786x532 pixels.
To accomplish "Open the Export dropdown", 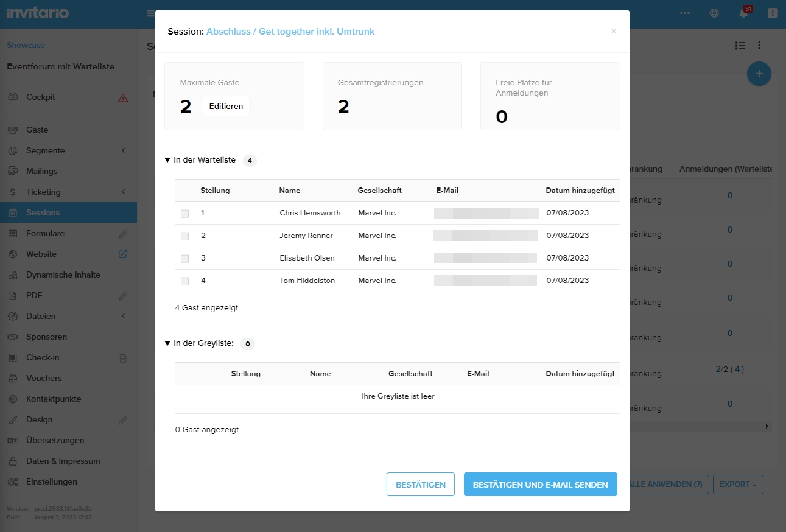I will [x=737, y=485].
